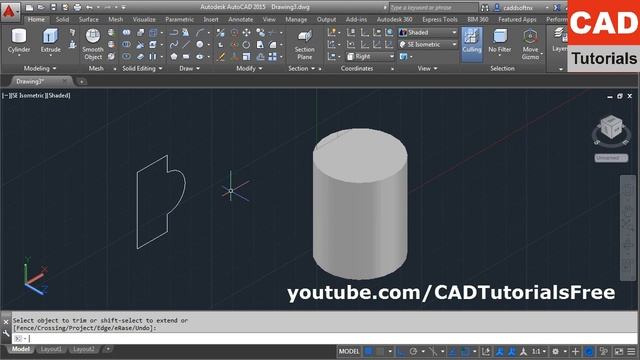
Task: Open the Express Tools ribbon tab
Action: pyautogui.click(x=440, y=19)
